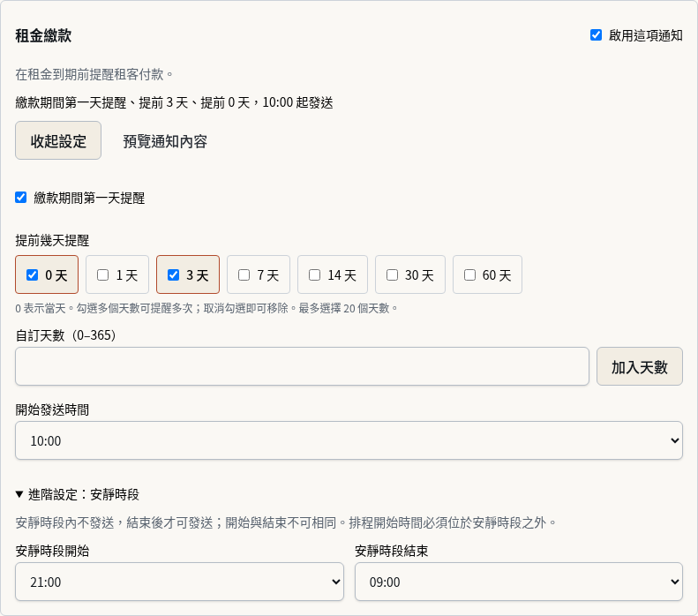698x616 pixels.
Task: Open the 安靜時段開始 dropdown
Action: (x=179, y=582)
